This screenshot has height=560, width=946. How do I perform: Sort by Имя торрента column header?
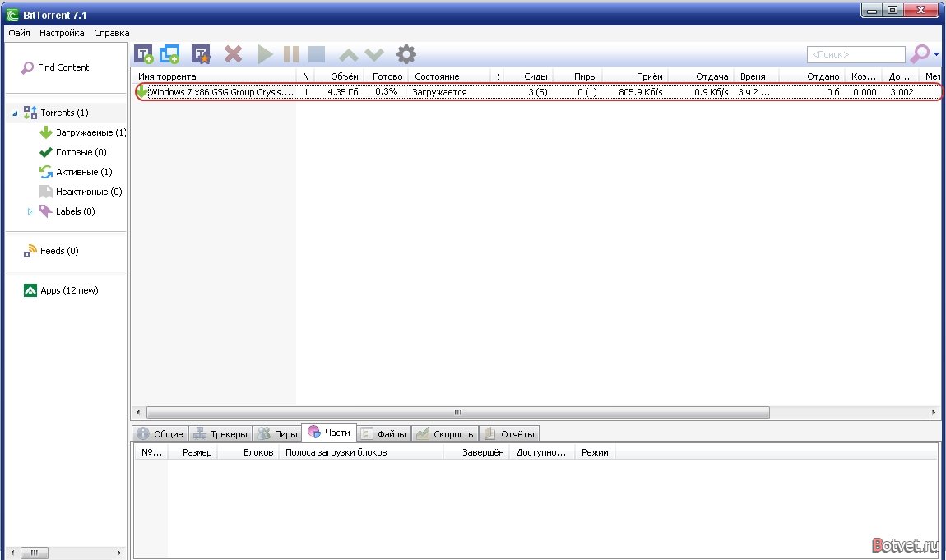click(214, 76)
